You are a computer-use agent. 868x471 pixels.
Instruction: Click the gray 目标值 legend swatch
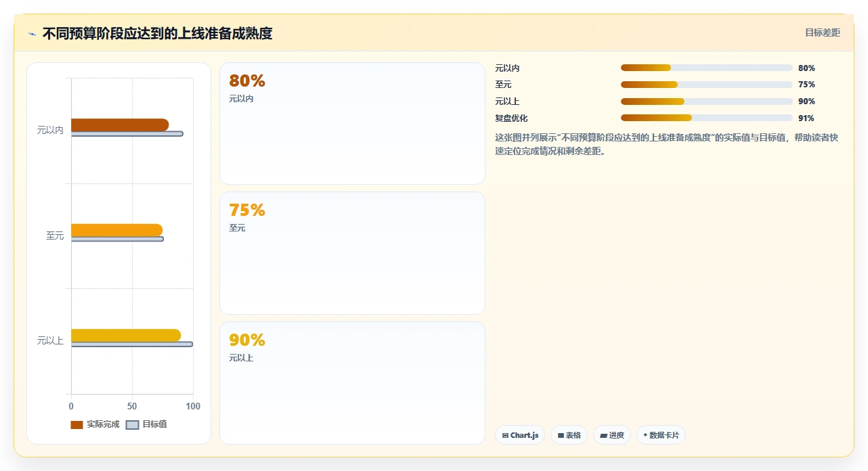tap(132, 425)
